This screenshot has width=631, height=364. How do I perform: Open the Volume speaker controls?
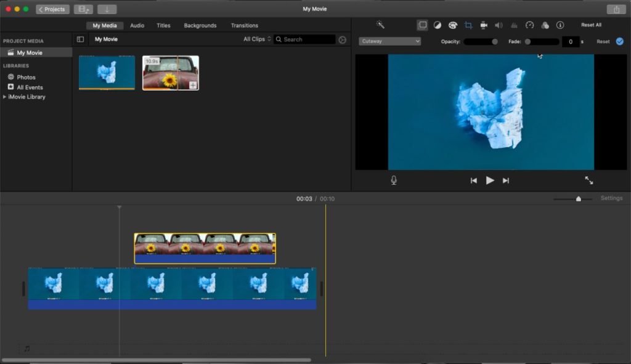499,25
